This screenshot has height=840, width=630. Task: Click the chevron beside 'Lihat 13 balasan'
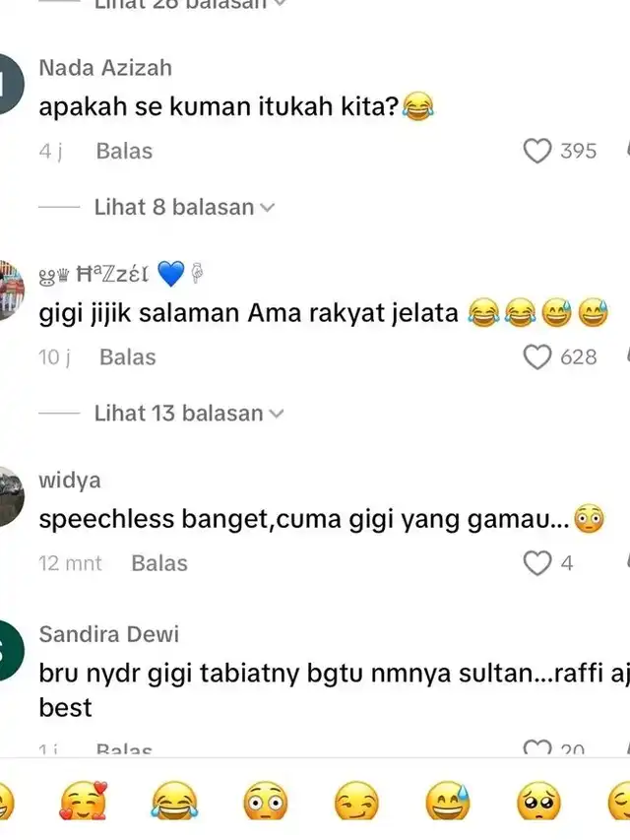coord(276,415)
